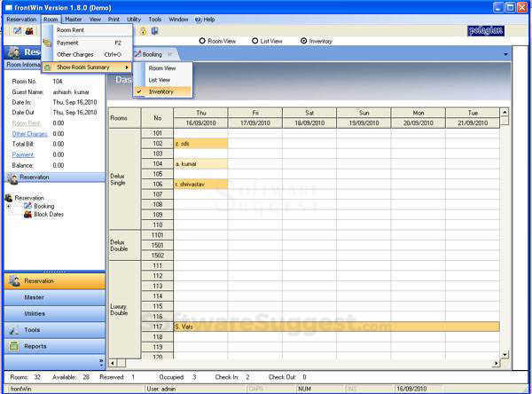Click the Payment coins icon in Room menu
This screenshot has height=394, width=532.
point(47,43)
